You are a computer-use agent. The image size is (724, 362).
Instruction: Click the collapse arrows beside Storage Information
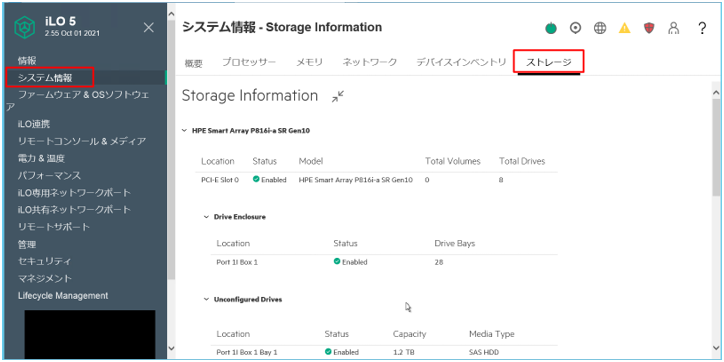[338, 97]
